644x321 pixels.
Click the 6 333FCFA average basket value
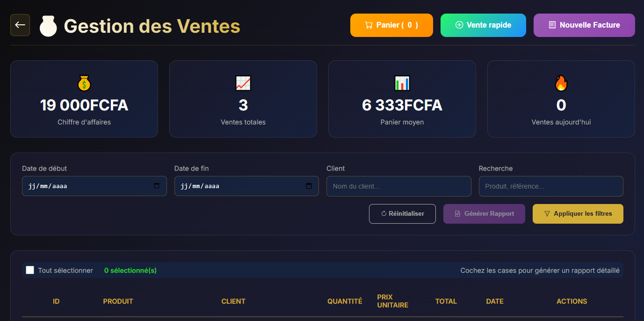(x=402, y=105)
